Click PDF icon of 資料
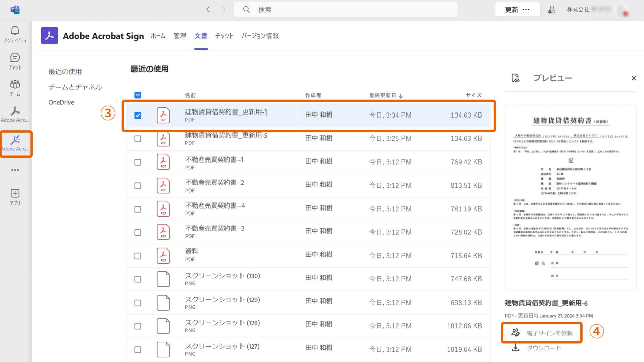644x362 pixels. (x=163, y=256)
